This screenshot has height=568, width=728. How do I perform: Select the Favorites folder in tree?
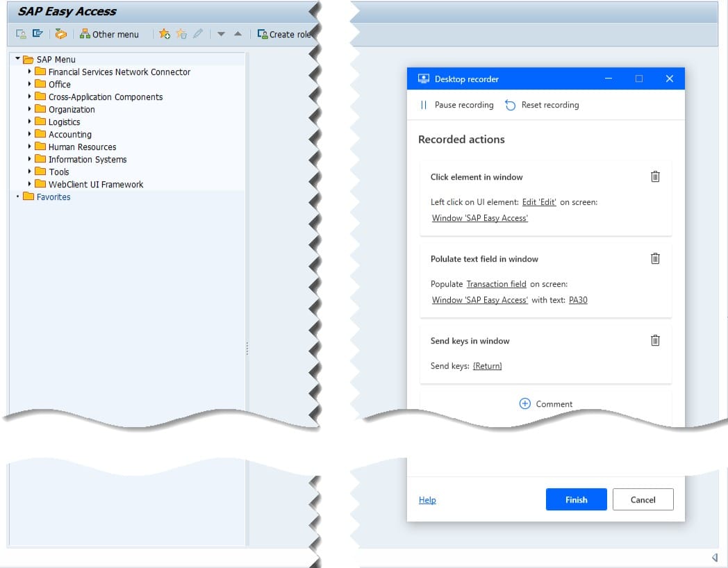pyautogui.click(x=53, y=197)
